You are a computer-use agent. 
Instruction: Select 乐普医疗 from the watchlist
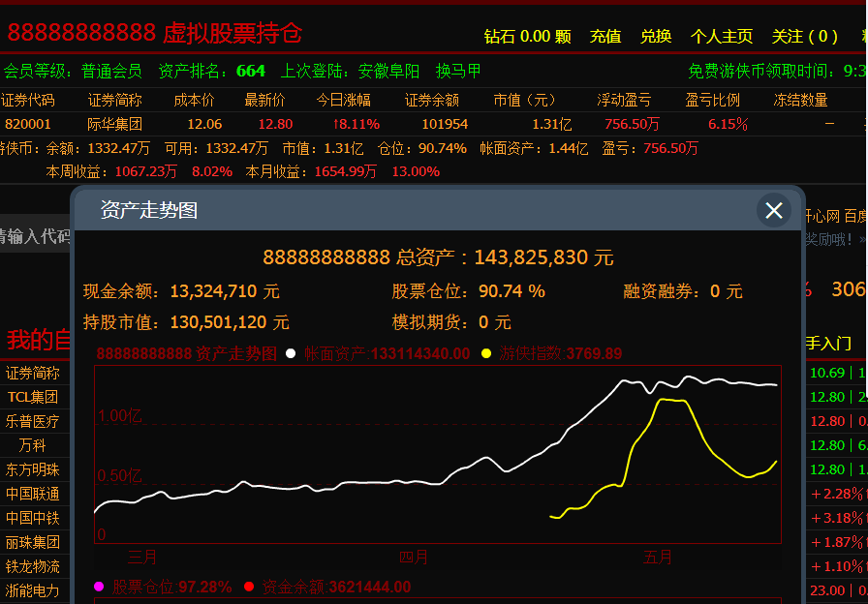[33, 421]
